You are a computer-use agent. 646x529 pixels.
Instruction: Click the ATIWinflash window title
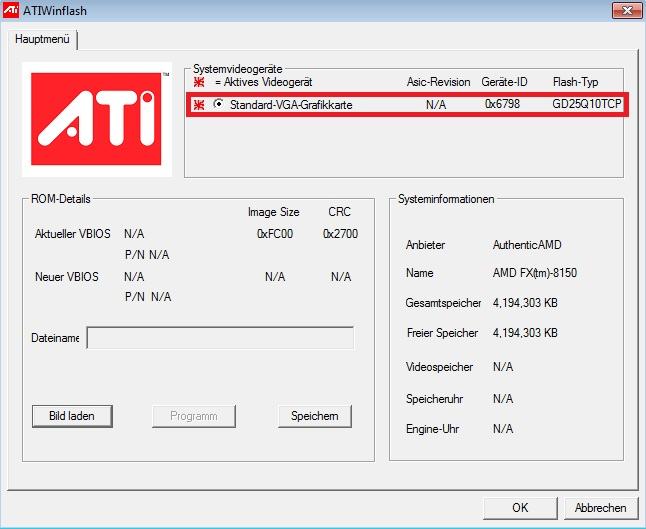pyautogui.click(x=55, y=11)
